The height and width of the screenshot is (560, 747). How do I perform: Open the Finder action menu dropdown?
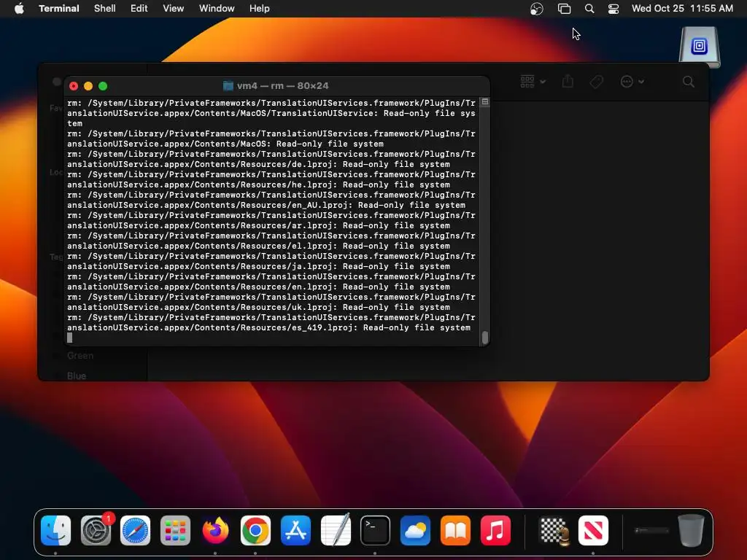[632, 82]
